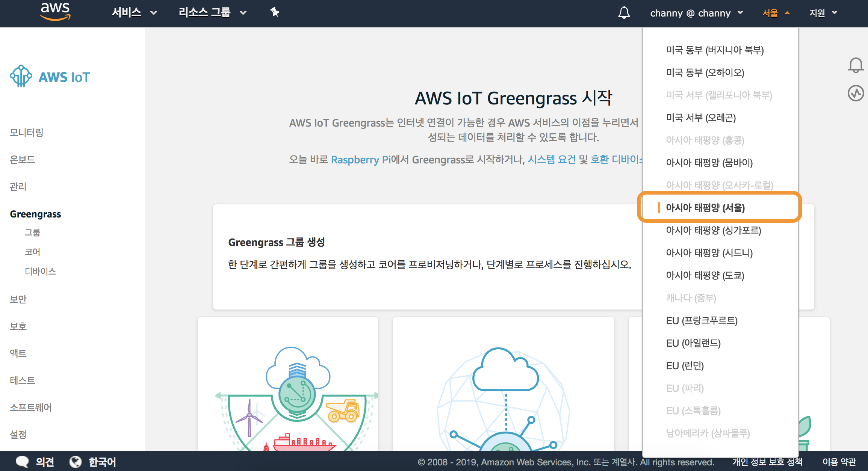Open the 시스템 요건 link

click(x=552, y=160)
